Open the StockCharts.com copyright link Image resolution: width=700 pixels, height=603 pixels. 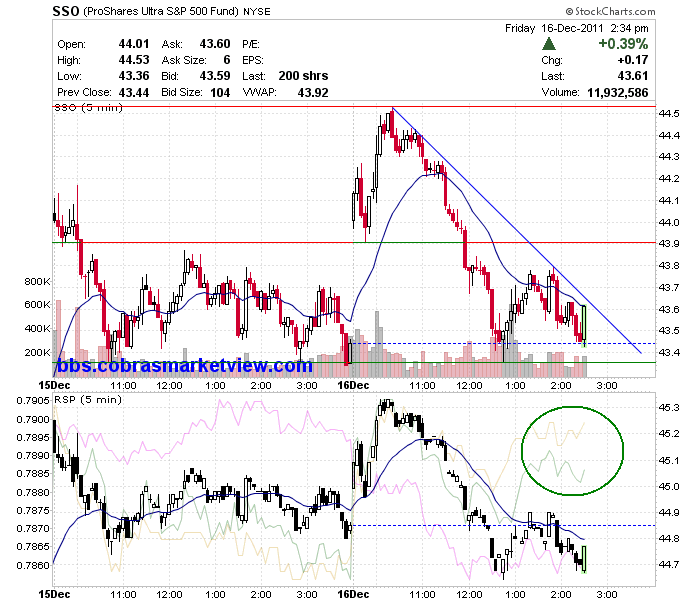[x=610, y=11]
